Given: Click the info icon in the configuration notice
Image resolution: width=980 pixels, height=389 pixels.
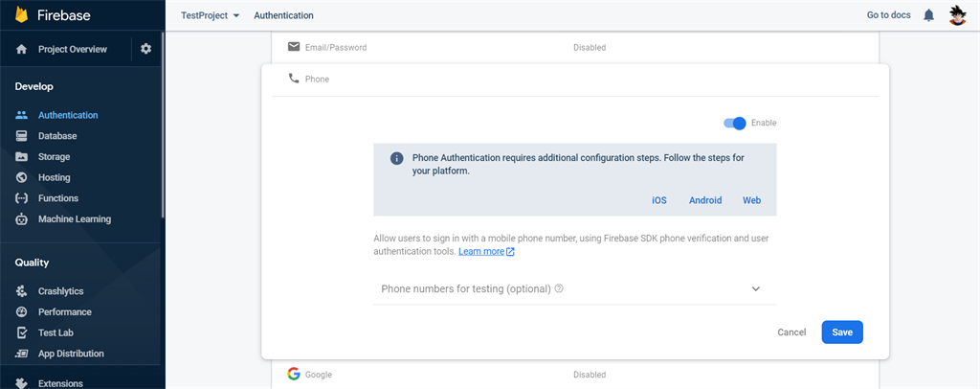Looking at the screenshot, I should [397, 158].
